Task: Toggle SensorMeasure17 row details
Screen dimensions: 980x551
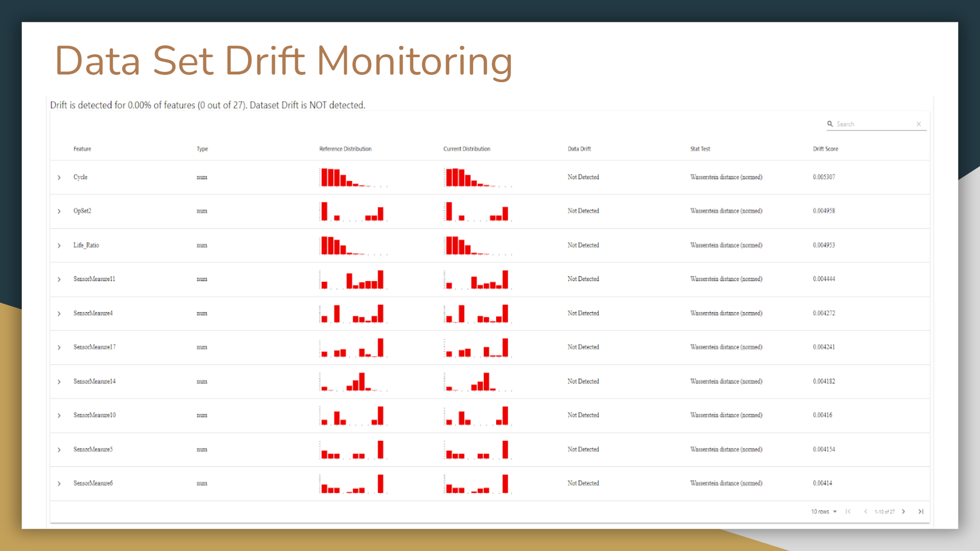Action: tap(59, 347)
